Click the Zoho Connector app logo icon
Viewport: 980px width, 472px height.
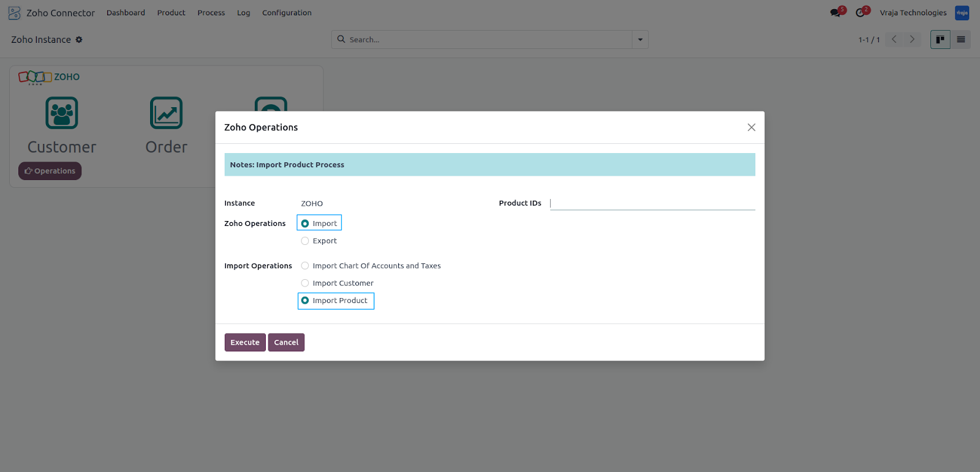pos(14,13)
